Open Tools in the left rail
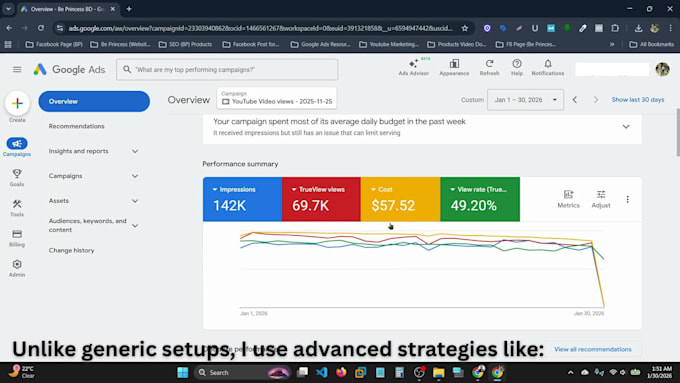Image resolution: width=680 pixels, height=383 pixels. [x=17, y=208]
